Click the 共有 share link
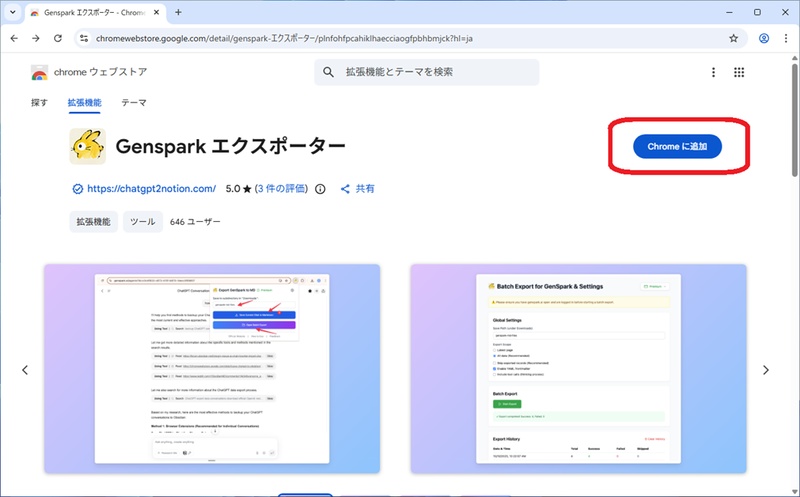800x497 pixels. pyautogui.click(x=365, y=189)
